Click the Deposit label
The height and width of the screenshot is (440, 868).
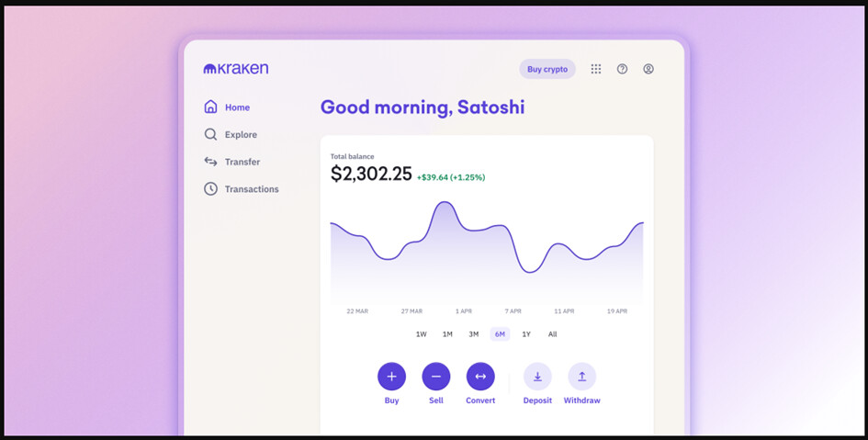pos(537,401)
